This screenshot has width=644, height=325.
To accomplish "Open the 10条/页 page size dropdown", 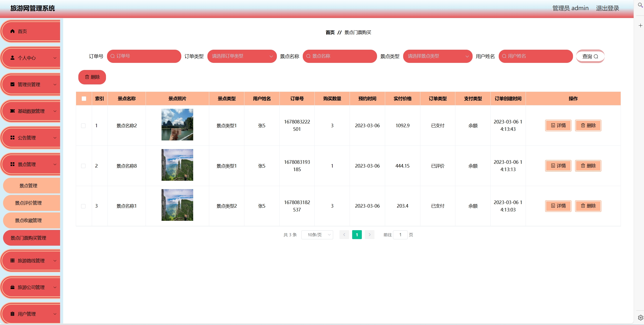I will 317,235.
